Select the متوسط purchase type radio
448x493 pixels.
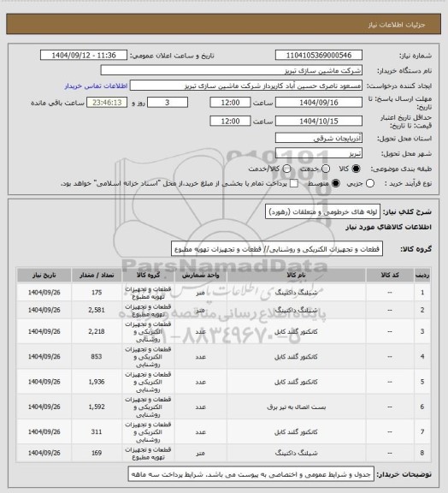(x=336, y=183)
